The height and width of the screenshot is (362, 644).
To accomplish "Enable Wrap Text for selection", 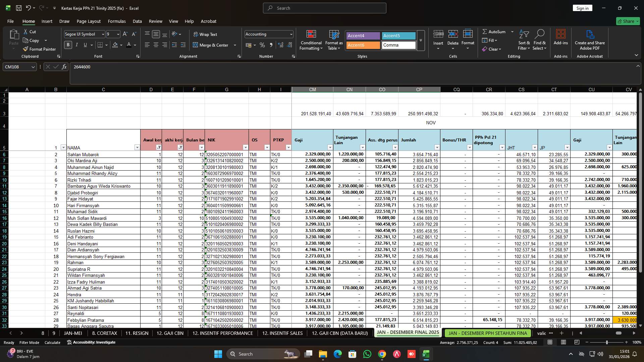I will 205,34.
